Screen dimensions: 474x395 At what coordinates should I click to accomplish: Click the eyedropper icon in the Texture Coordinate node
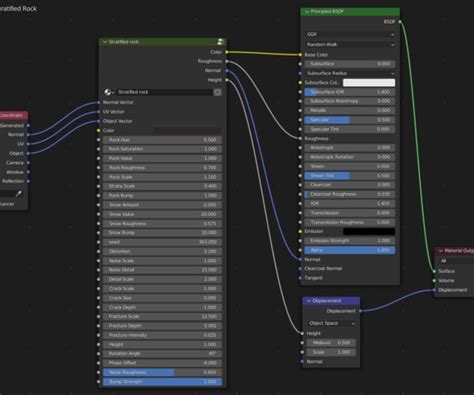coord(19,193)
